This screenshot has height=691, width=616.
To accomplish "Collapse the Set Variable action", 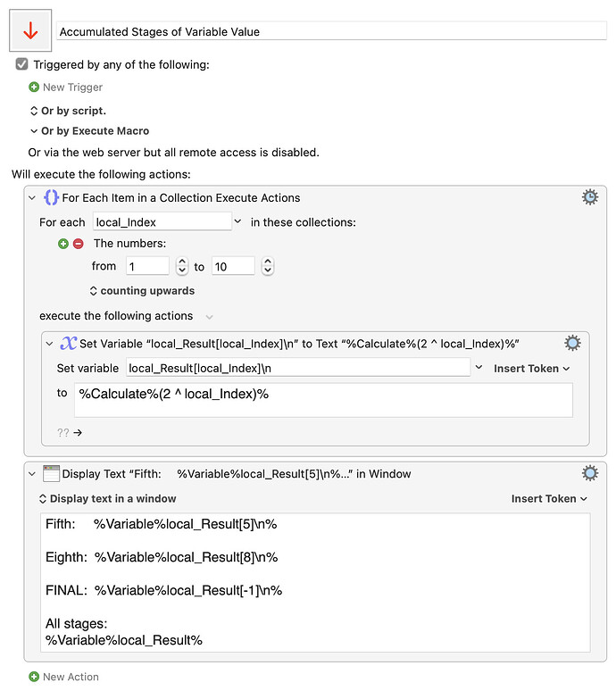I will [x=49, y=344].
